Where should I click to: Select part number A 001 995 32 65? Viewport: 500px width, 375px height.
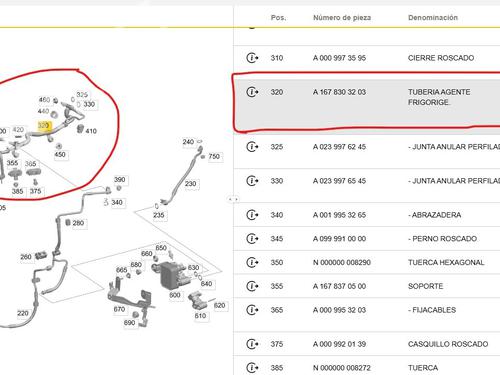[339, 215]
